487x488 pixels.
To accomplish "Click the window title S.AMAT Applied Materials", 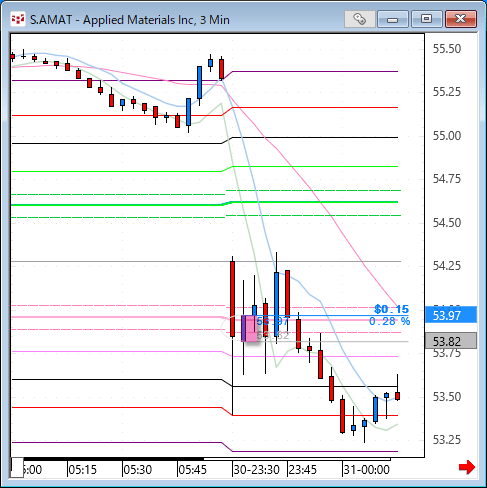I will pyautogui.click(x=130, y=20).
